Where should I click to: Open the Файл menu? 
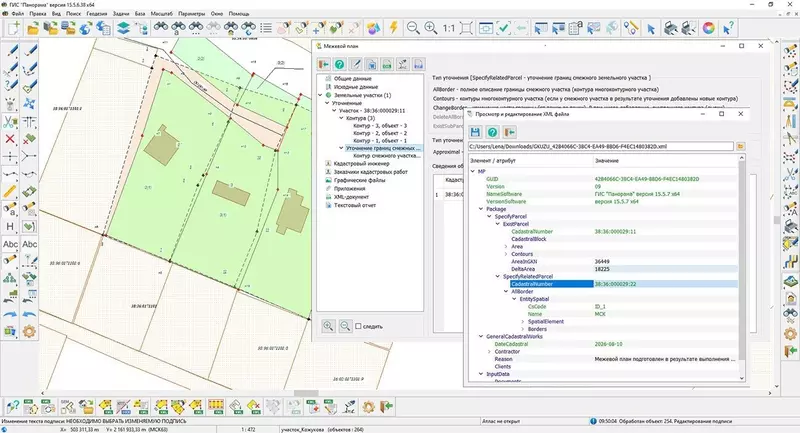click(x=18, y=14)
